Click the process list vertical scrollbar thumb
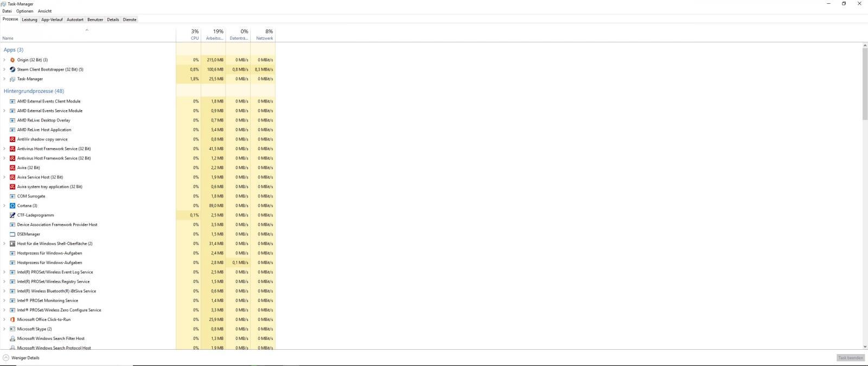Image resolution: width=868 pixels, height=366 pixels. point(865,84)
